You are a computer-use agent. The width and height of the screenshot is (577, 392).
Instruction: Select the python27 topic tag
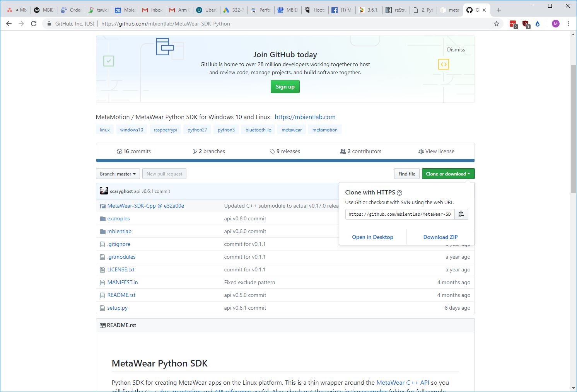197,130
